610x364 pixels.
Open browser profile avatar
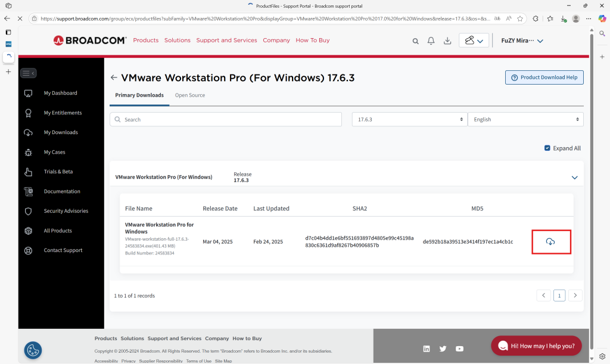pos(576,18)
